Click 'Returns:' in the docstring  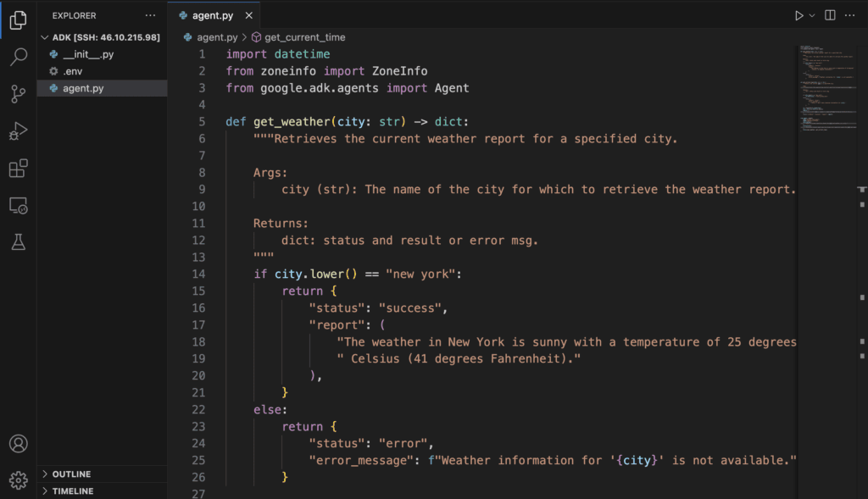pyautogui.click(x=281, y=224)
